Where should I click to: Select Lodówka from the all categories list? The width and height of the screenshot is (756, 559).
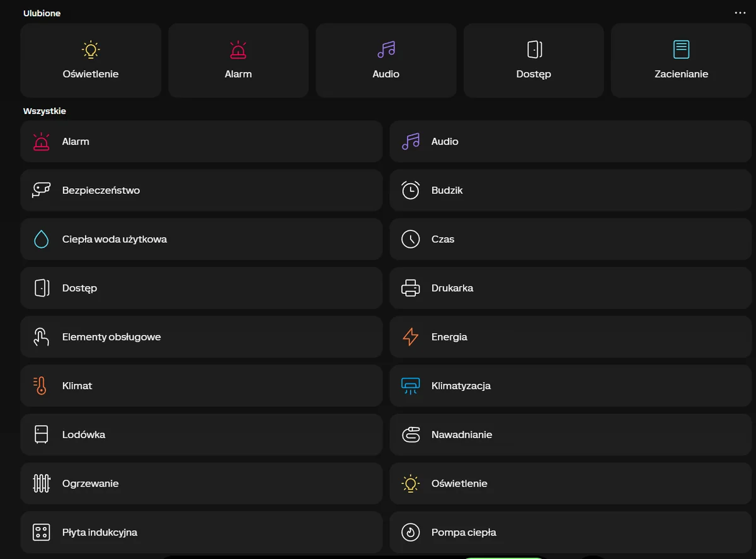[x=202, y=434]
